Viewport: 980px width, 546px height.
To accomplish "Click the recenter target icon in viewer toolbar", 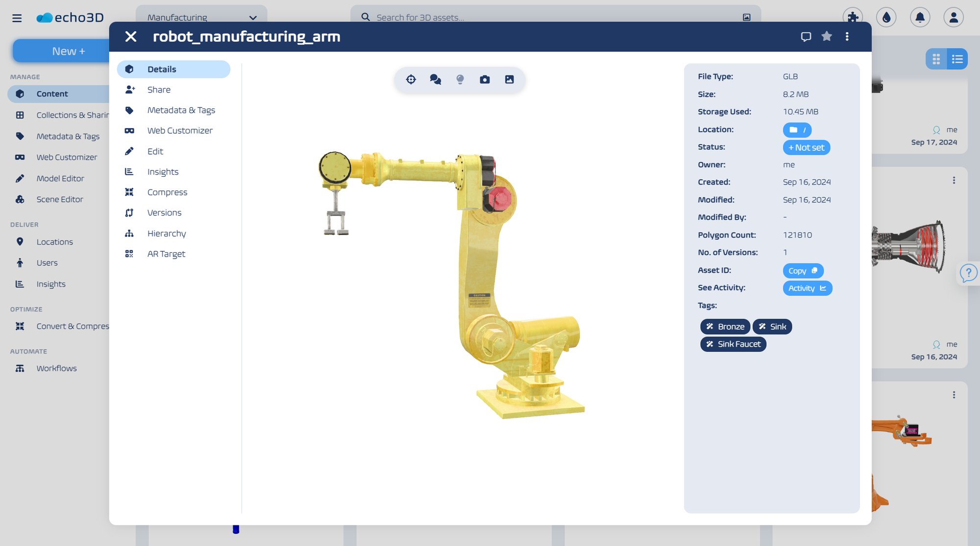I will (411, 79).
